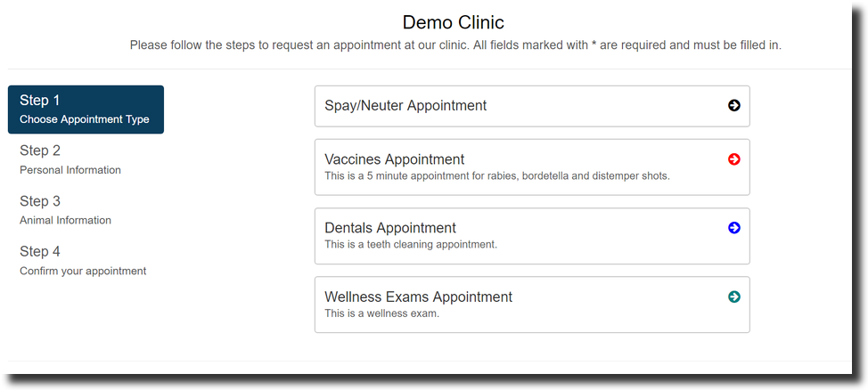Open the Step 3 tab
This screenshot has width=868, height=390.
(40, 201)
